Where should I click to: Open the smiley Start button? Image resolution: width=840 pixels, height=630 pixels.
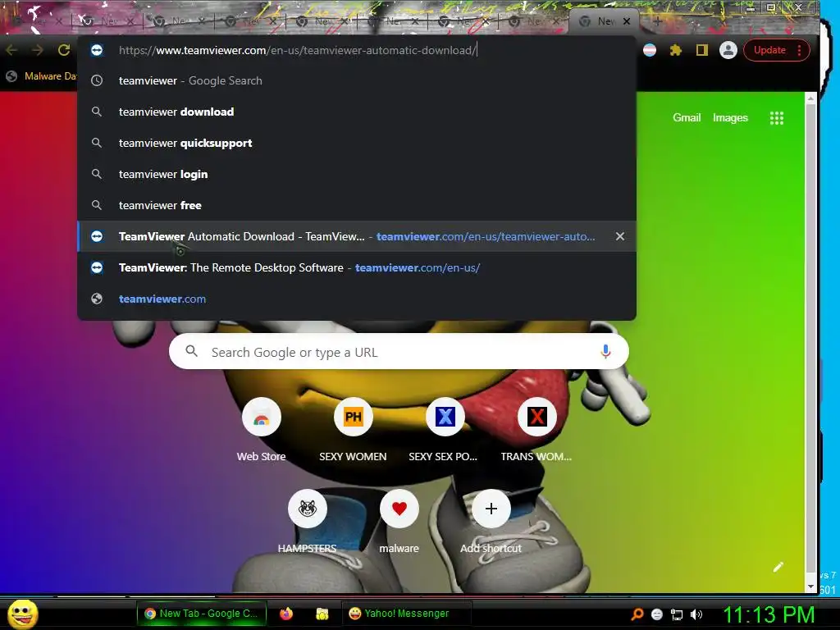22,614
